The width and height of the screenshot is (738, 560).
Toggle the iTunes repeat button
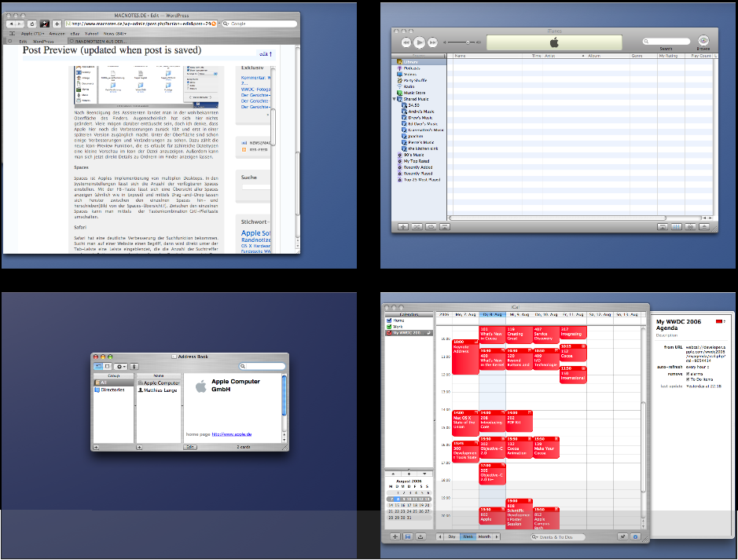coord(431,227)
